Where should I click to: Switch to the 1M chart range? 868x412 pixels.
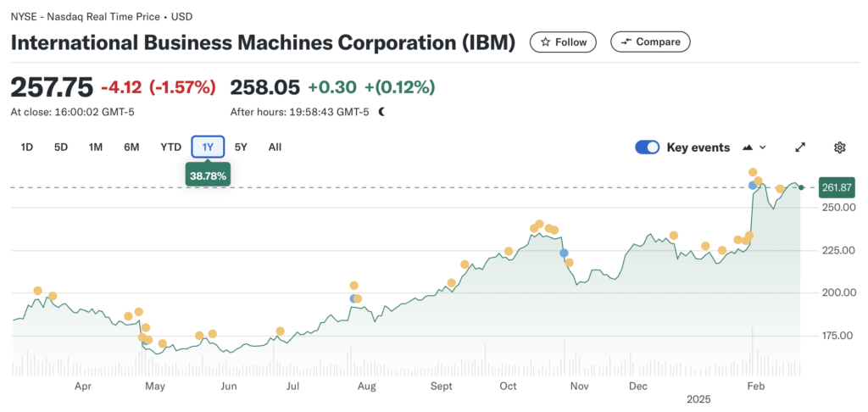(x=96, y=148)
